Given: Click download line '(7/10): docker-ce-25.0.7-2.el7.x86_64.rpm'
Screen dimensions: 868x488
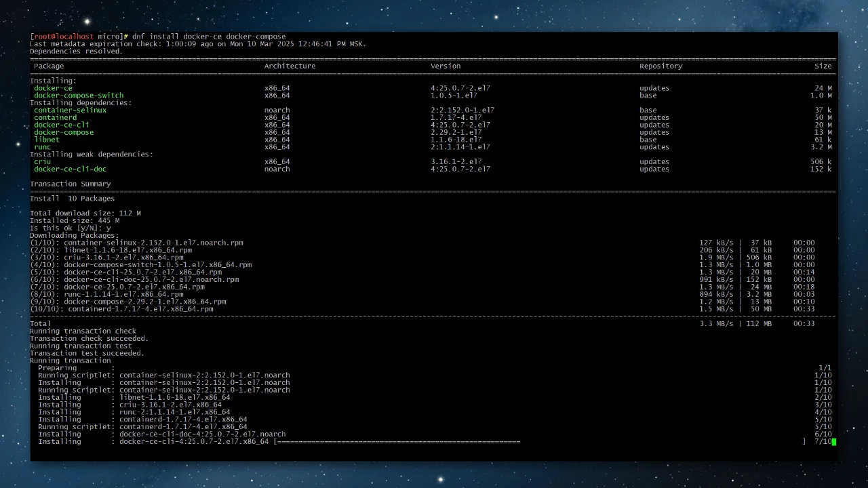Looking at the screenshot, I should tap(117, 287).
